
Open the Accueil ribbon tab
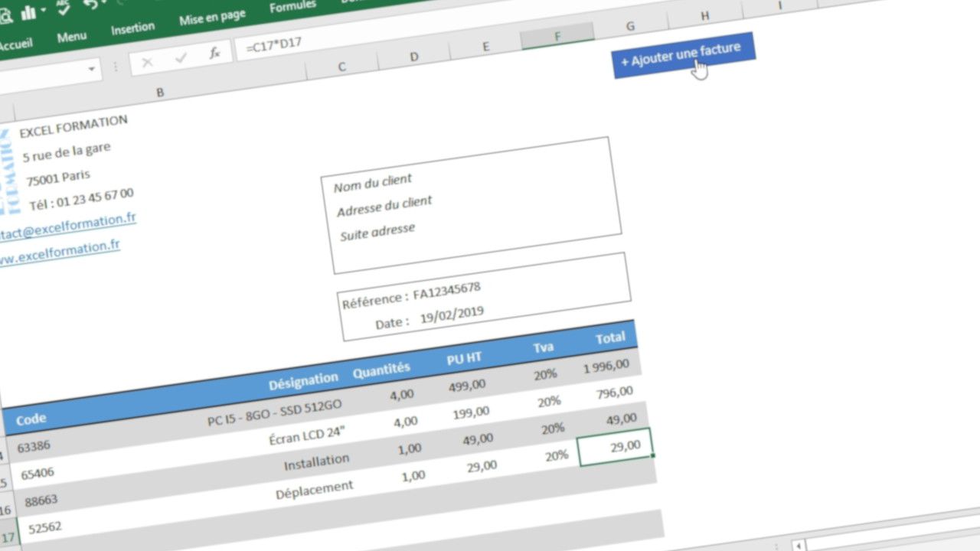tap(15, 45)
